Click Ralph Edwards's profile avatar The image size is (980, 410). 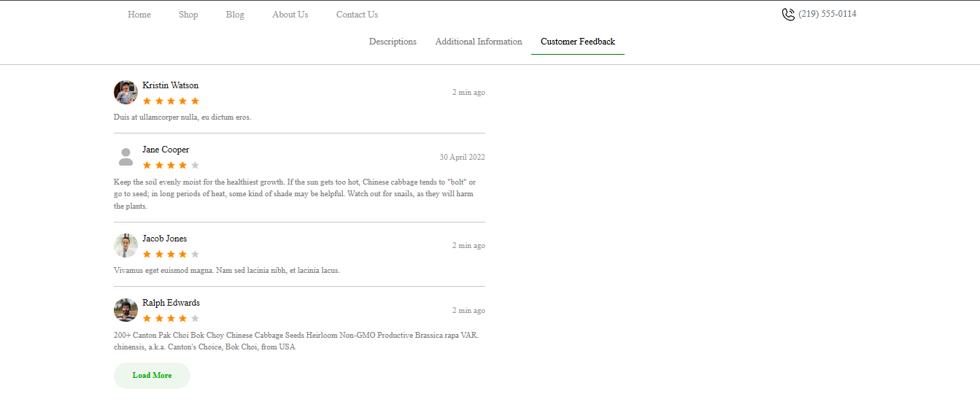coord(126,310)
